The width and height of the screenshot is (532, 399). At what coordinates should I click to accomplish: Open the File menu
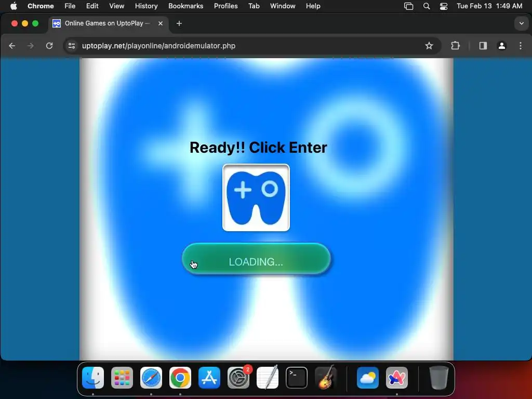point(70,6)
